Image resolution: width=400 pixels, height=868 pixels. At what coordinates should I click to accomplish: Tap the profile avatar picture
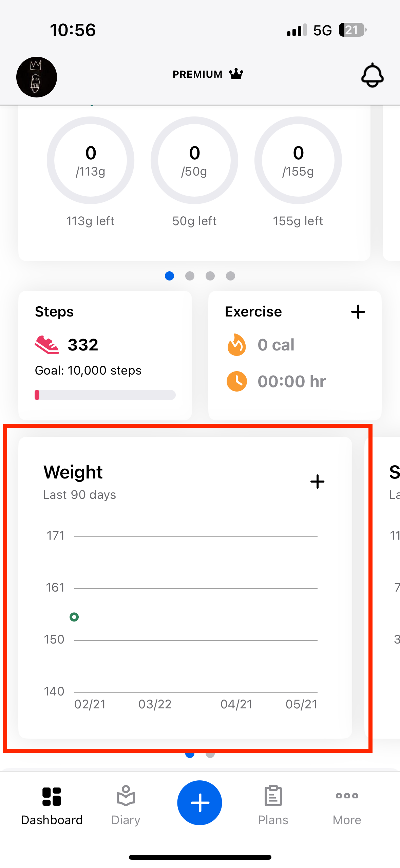click(x=37, y=77)
